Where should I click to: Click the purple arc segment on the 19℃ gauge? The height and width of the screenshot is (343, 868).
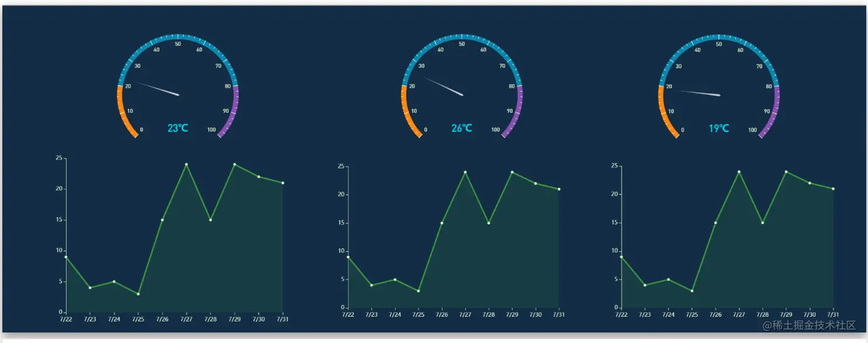tap(776, 112)
